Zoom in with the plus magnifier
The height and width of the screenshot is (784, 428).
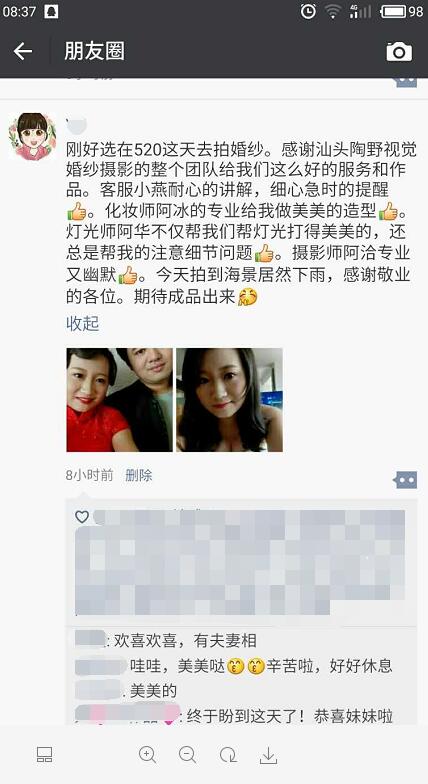point(148,755)
